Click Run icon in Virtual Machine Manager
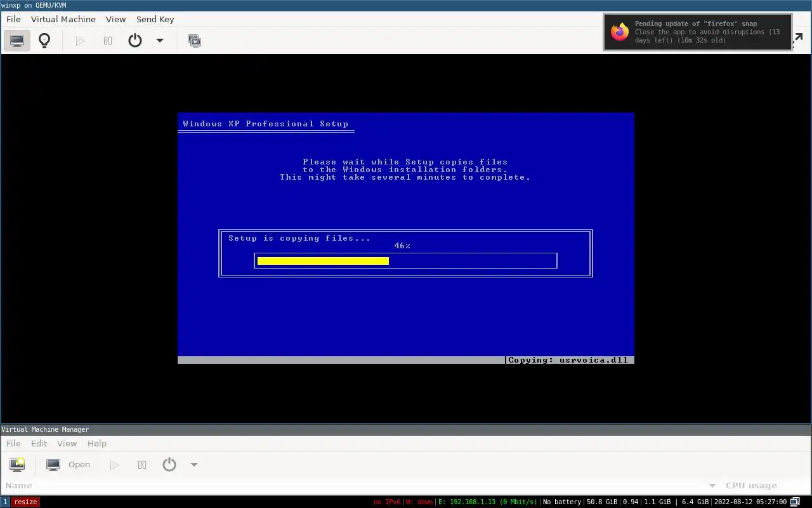The height and width of the screenshot is (508, 812). [114, 465]
